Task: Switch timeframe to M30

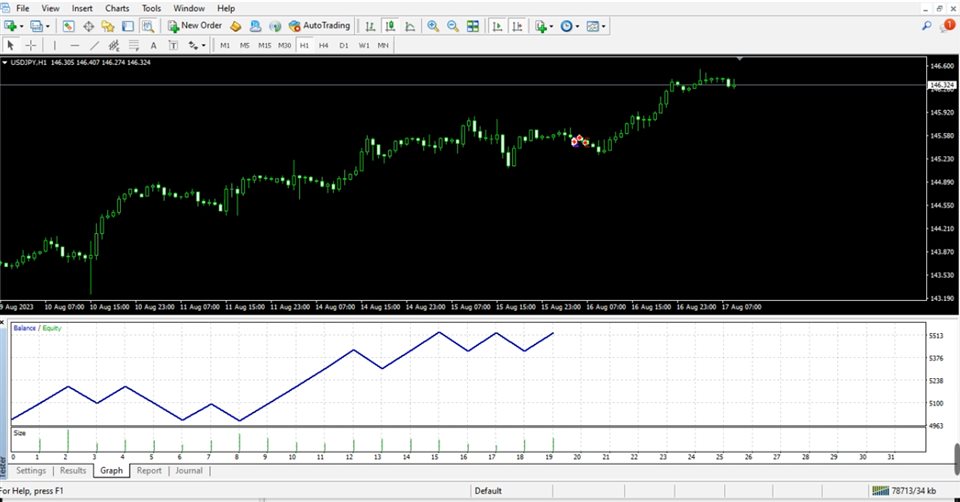Action: 285,45
